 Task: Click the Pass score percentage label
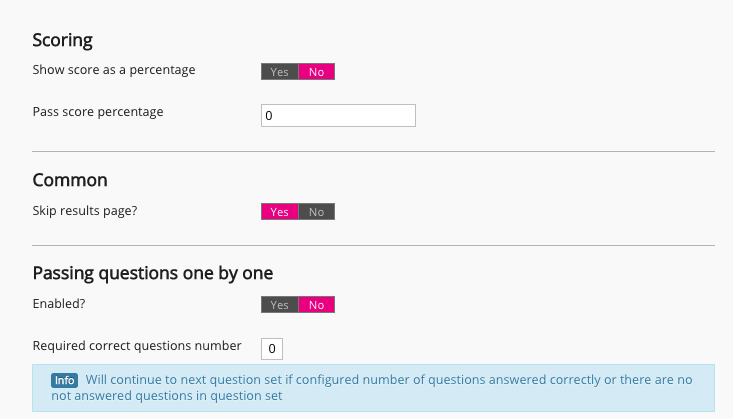pyautogui.click(x=98, y=111)
